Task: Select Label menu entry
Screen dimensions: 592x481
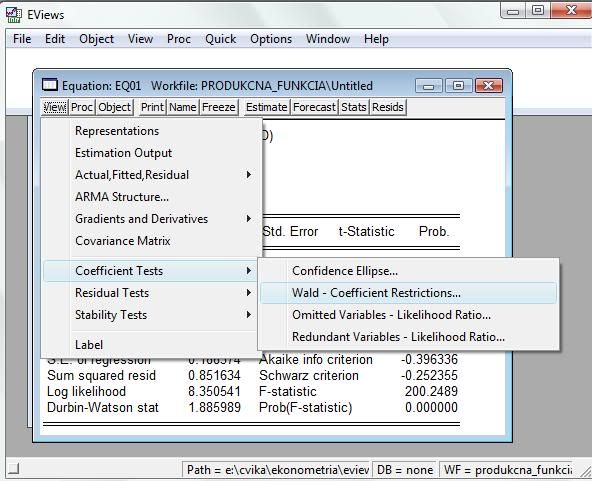Action: click(x=152, y=344)
